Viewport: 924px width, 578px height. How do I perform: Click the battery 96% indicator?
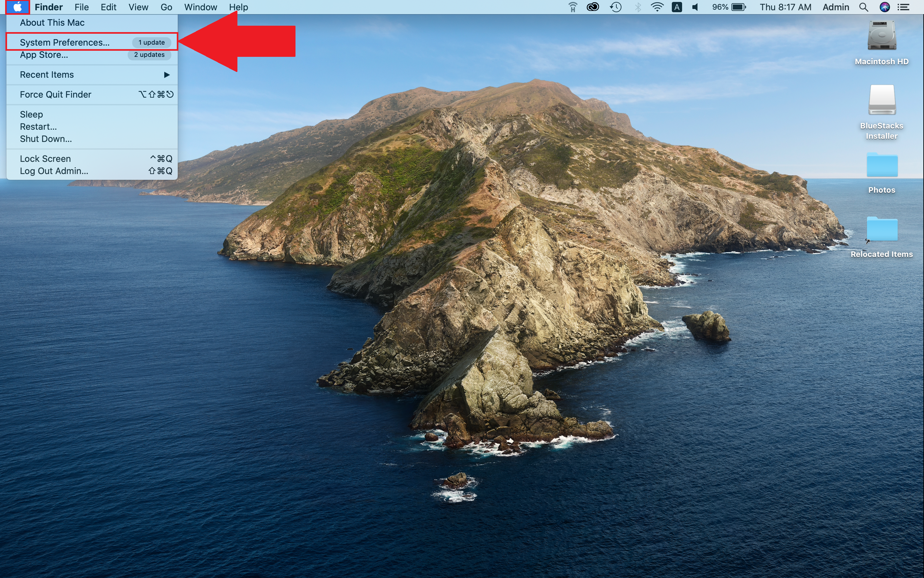729,7
